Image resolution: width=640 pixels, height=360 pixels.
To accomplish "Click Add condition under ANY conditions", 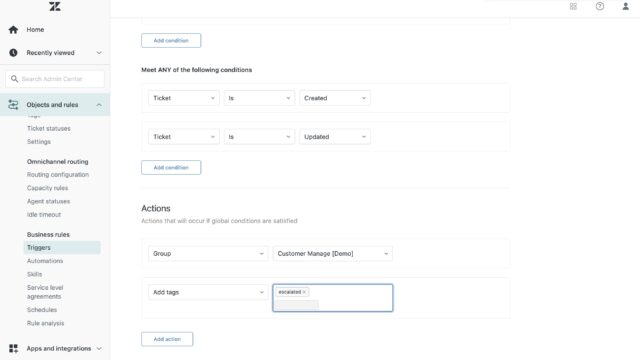I will pos(171,167).
